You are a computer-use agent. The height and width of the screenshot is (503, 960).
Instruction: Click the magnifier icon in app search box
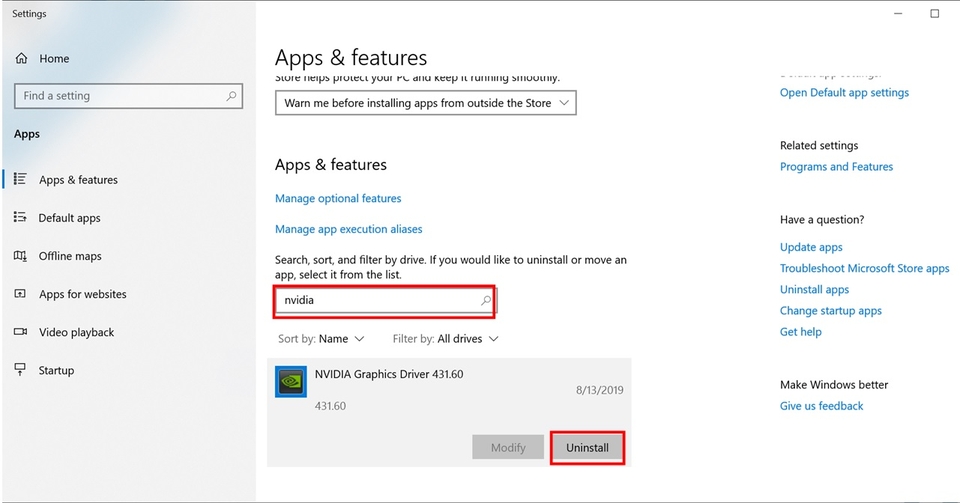click(x=486, y=300)
